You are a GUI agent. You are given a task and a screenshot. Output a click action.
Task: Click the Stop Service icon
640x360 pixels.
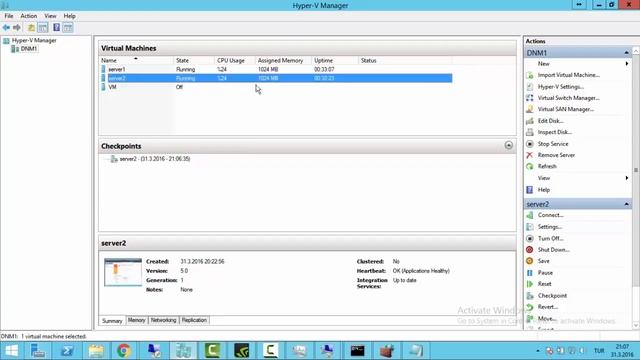pyautogui.click(x=530, y=144)
